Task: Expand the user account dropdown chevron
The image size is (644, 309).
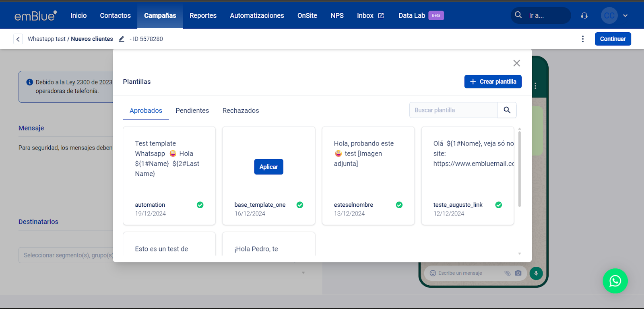Action: click(x=625, y=16)
